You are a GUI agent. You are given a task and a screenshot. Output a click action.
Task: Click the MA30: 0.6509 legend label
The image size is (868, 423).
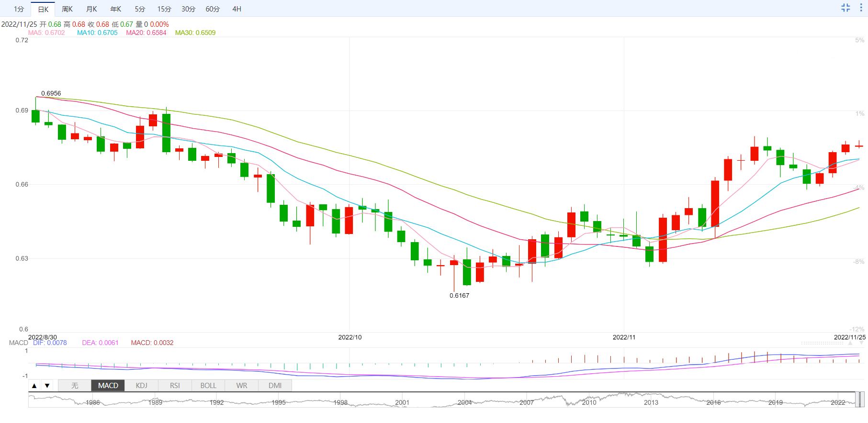[195, 33]
